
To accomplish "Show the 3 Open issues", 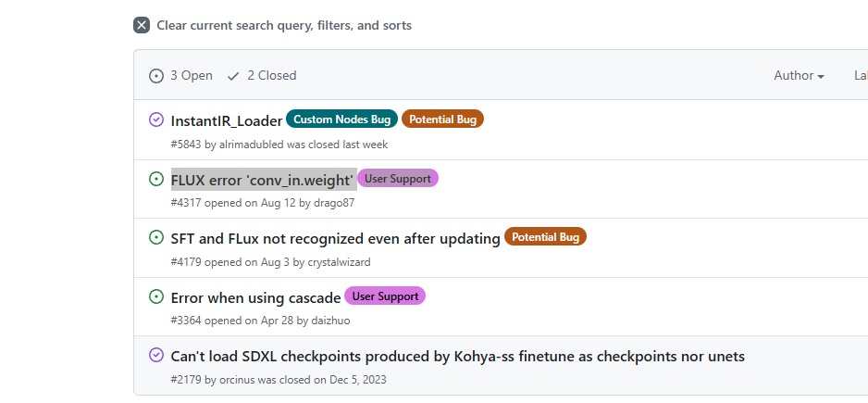I will click(x=181, y=75).
